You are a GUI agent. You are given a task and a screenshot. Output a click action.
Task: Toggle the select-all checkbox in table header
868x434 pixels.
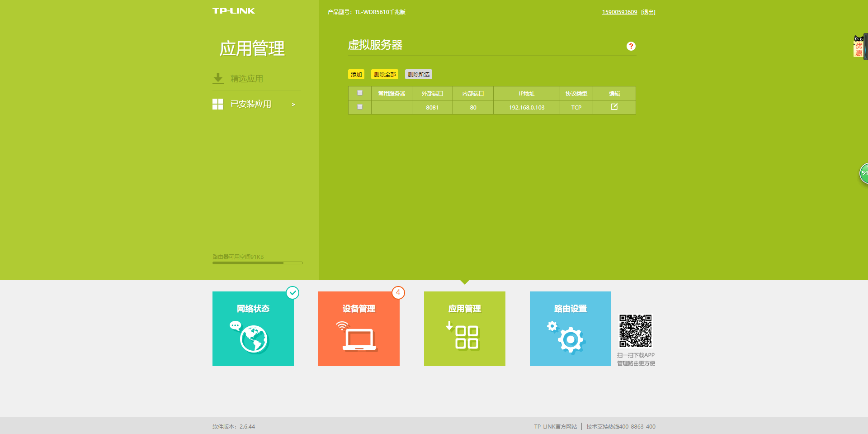click(x=360, y=93)
